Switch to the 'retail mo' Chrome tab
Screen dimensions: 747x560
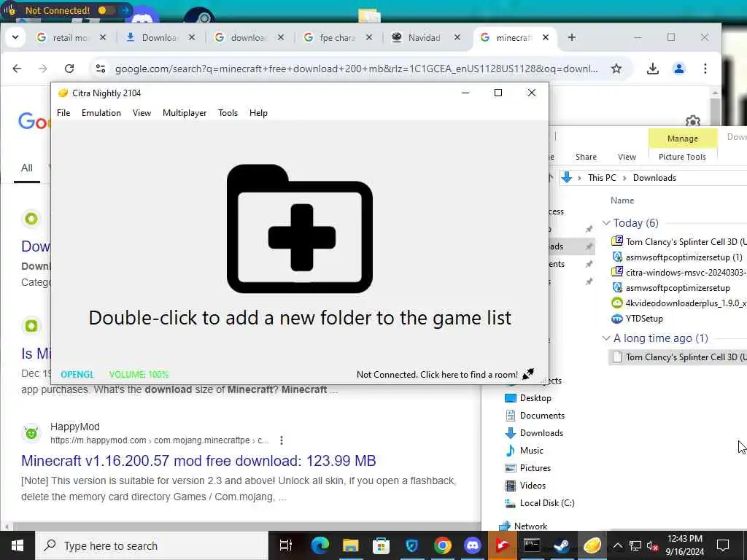pyautogui.click(x=71, y=38)
